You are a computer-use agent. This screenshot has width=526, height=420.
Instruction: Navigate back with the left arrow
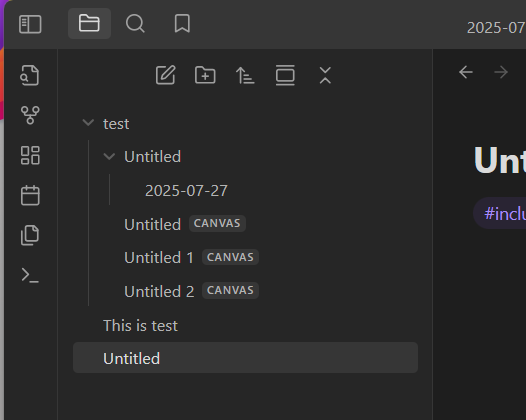click(466, 72)
